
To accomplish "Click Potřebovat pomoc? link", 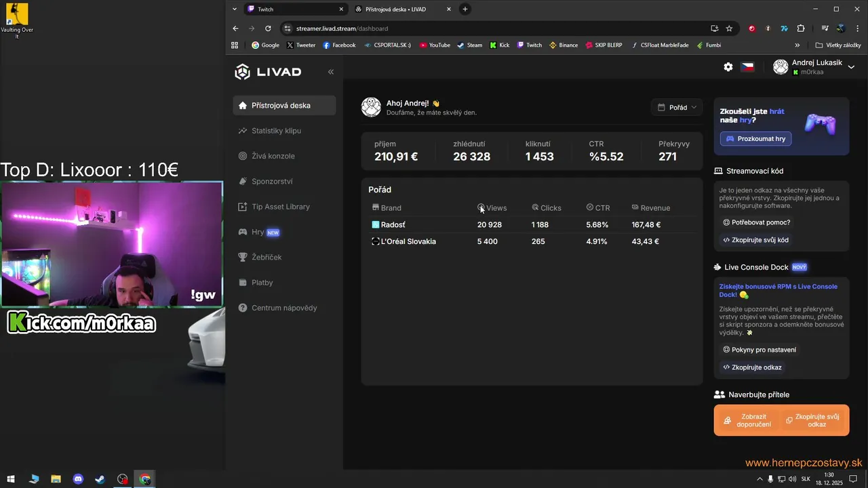I will point(757,222).
